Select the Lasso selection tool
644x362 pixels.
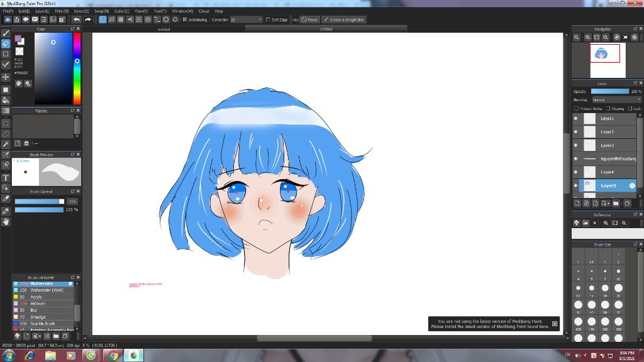pyautogui.click(x=6, y=134)
